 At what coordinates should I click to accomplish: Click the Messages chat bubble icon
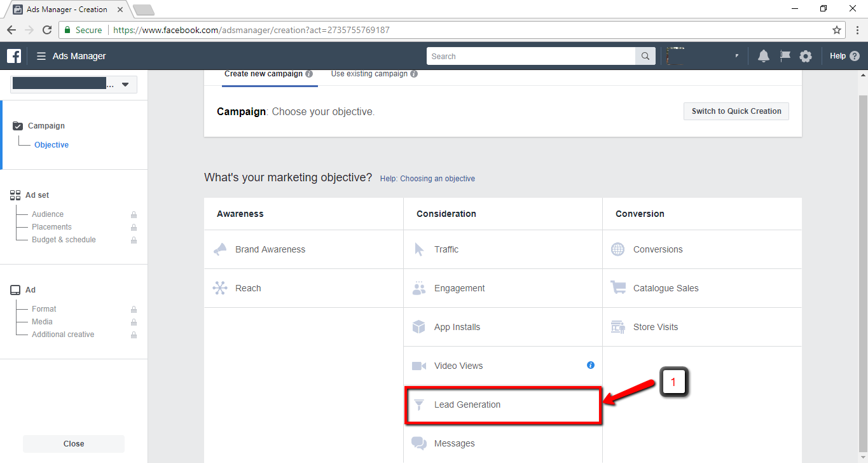point(419,443)
